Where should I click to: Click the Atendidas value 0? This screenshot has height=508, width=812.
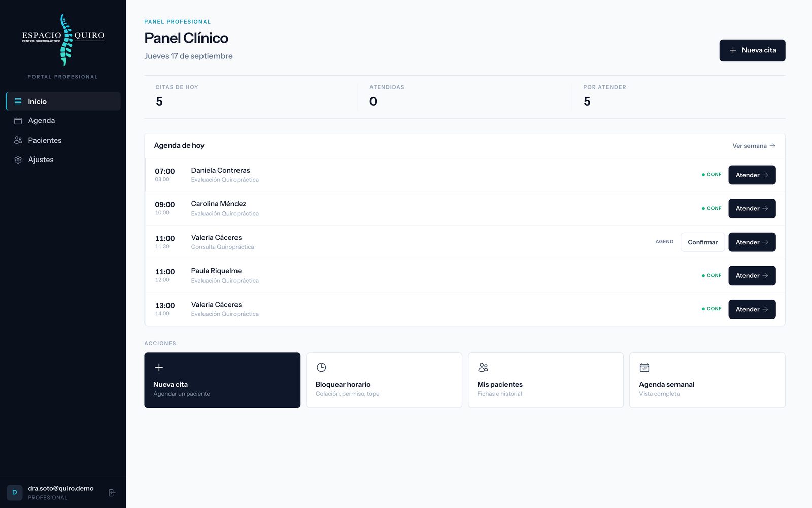(x=373, y=102)
